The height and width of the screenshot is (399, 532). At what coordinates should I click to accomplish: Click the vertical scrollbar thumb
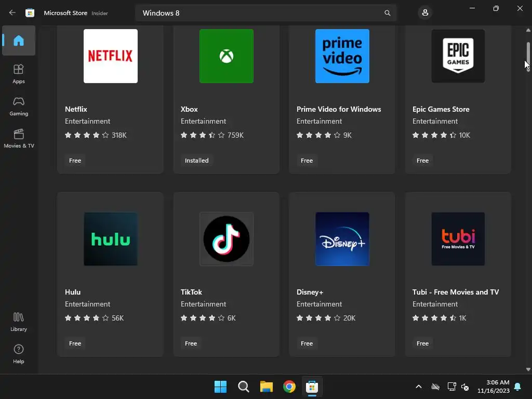coord(528,56)
